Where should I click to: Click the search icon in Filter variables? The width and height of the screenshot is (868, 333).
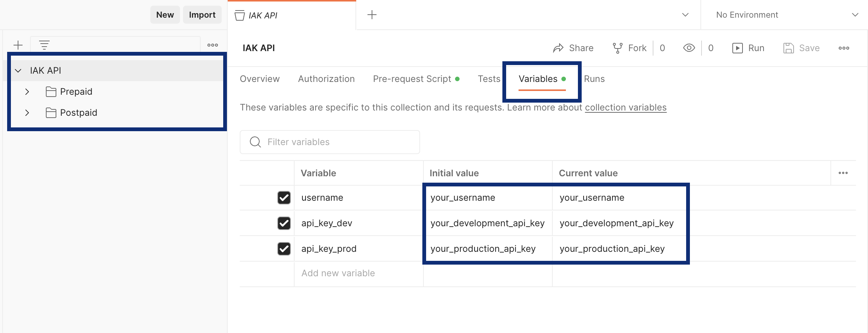(255, 142)
